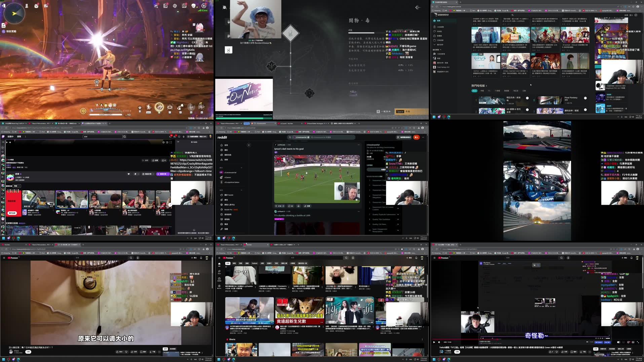Open the Twitch Whispers inbox icon
The height and width of the screenshot is (362, 644).
pos(175,136)
